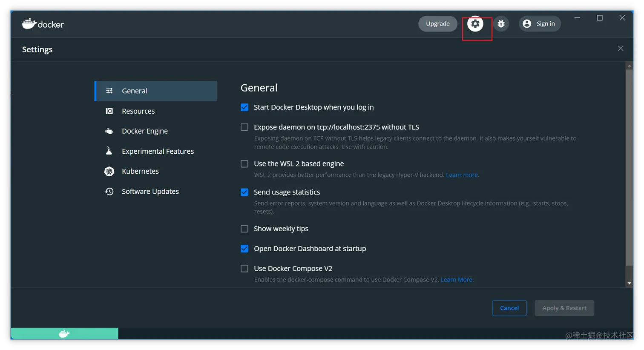Disable Start Docker Desktop when you log in

pos(244,107)
